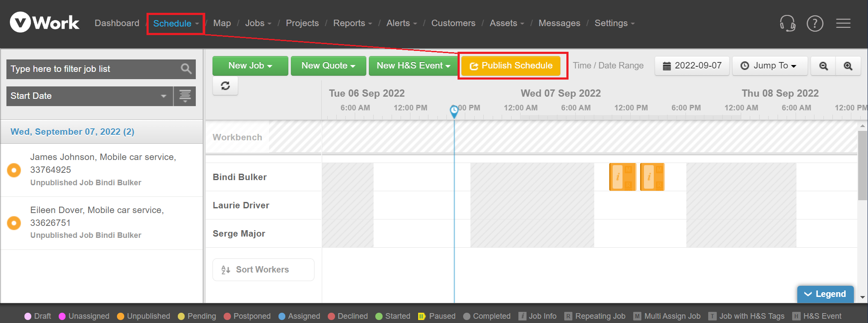
Task: Open the help question mark icon
Action: coord(815,23)
